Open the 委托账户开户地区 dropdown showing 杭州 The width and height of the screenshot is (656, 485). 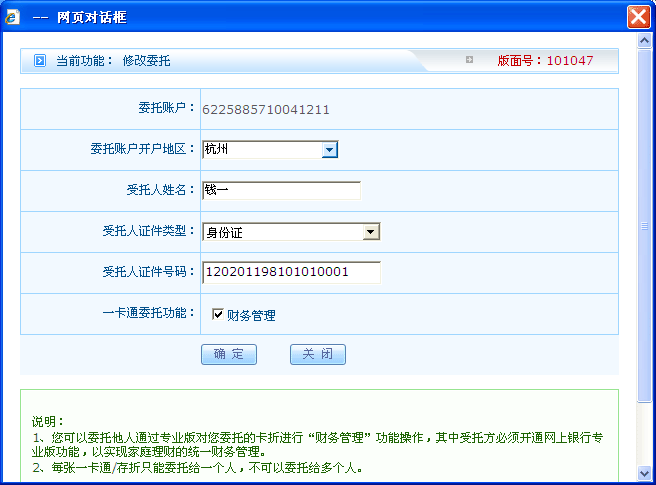[x=329, y=150]
